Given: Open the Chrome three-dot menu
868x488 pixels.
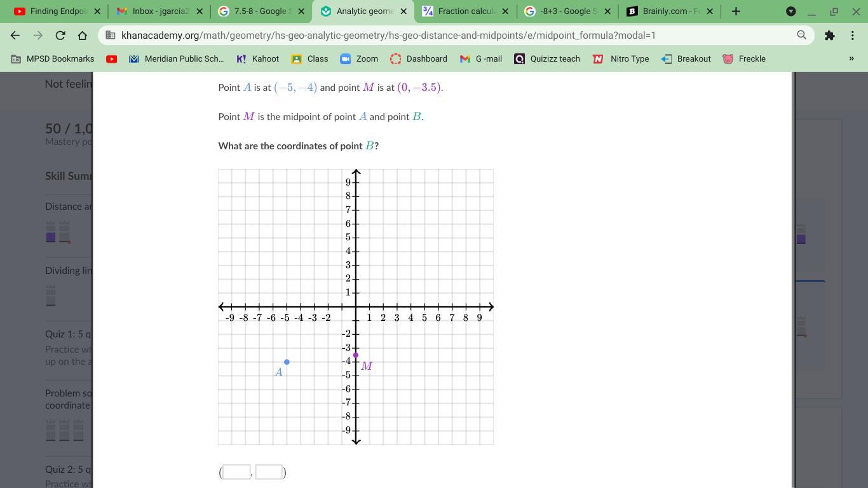Looking at the screenshot, I should 853,36.
